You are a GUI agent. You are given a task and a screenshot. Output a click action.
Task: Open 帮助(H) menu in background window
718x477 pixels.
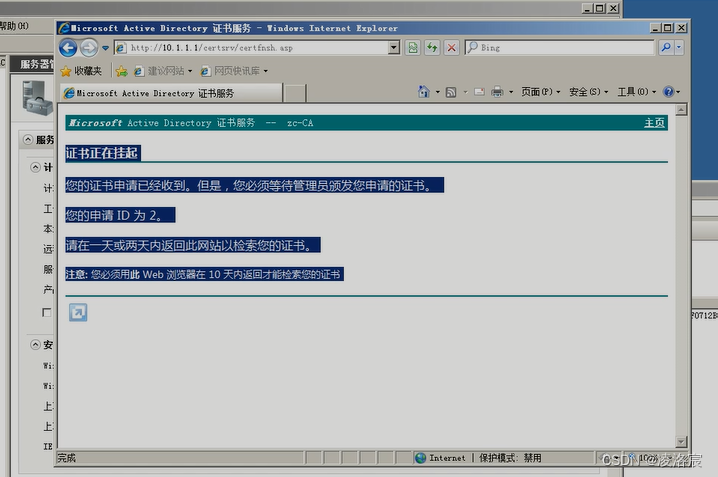[x=14, y=26]
